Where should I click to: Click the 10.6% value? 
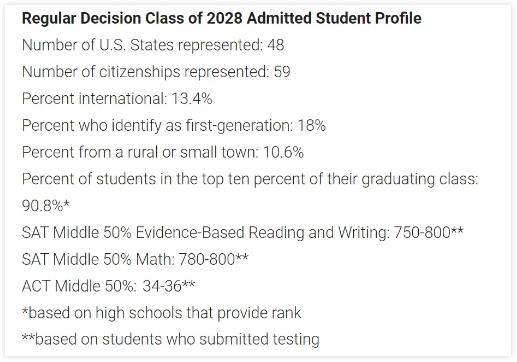(x=284, y=152)
